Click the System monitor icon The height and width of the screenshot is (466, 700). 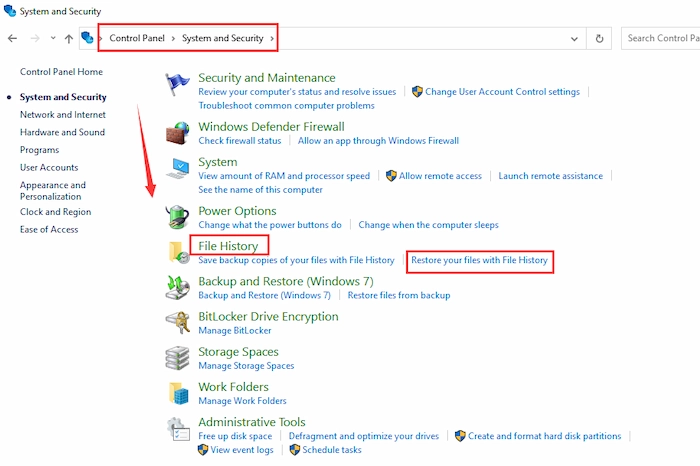[177, 168]
